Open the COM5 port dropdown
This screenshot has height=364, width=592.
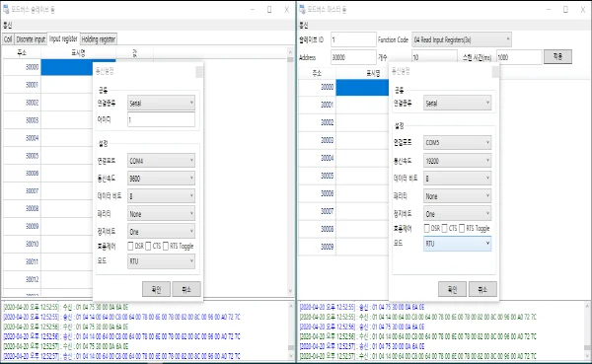point(457,142)
